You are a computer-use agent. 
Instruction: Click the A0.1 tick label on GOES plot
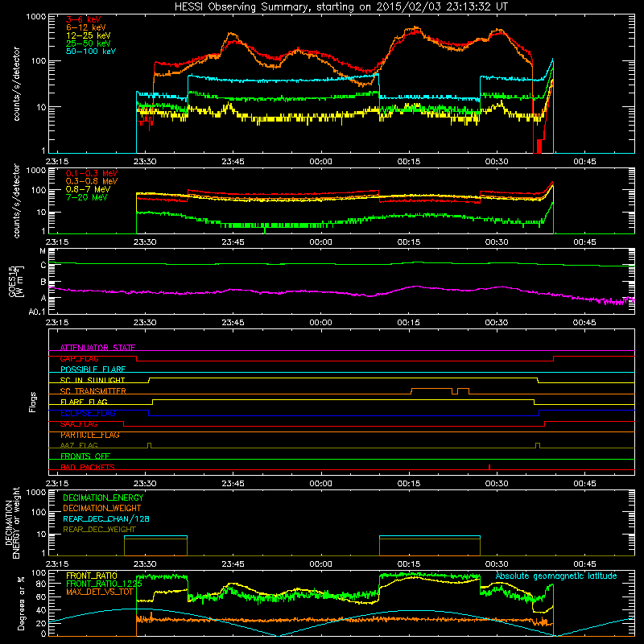point(37,312)
